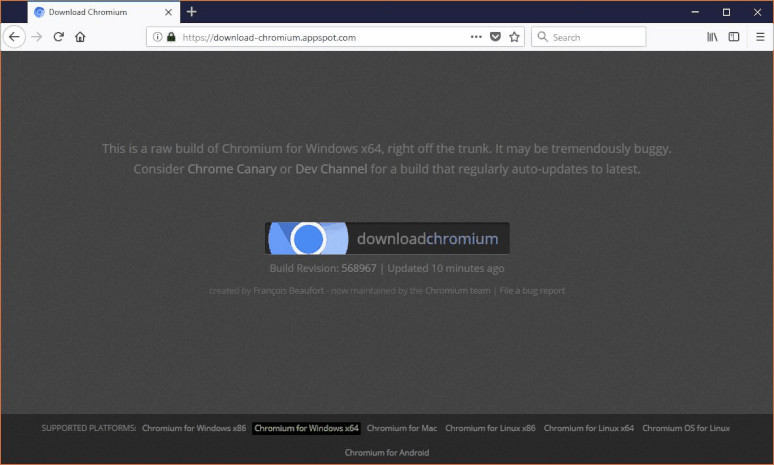Click the magnifier icon in search box
Image resolution: width=774 pixels, height=465 pixels.
(x=542, y=37)
